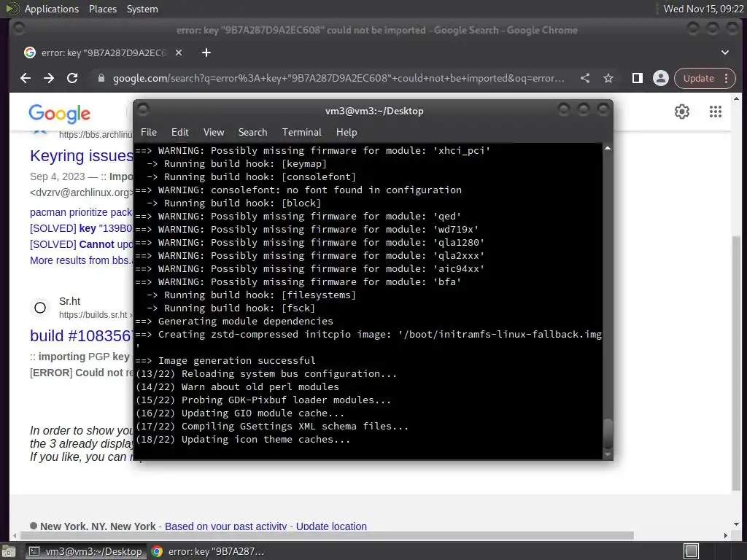This screenshot has width=747, height=560.
Task: Open a new Chrome tab
Action: [x=206, y=52]
